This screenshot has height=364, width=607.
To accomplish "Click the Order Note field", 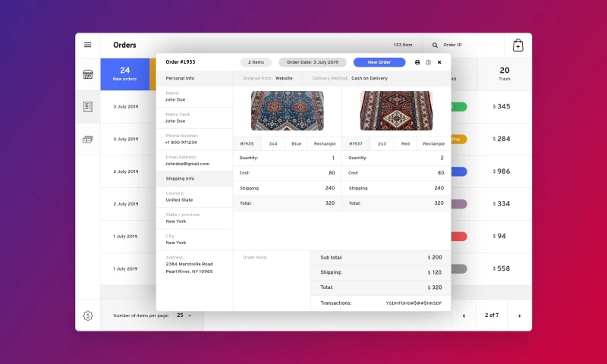I will [272, 281].
